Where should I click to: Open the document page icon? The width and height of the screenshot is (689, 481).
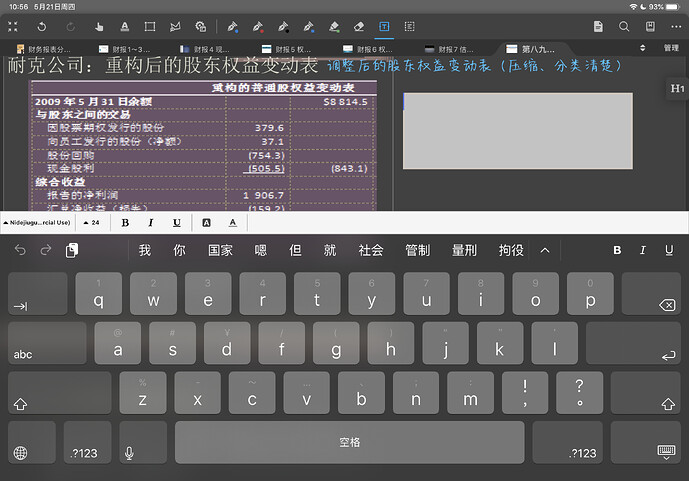click(598, 27)
